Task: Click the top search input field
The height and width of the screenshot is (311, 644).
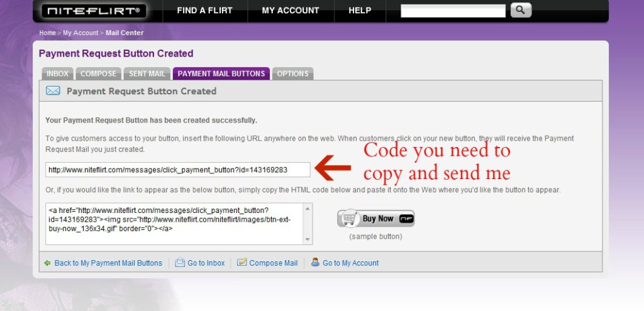Action: (453, 11)
